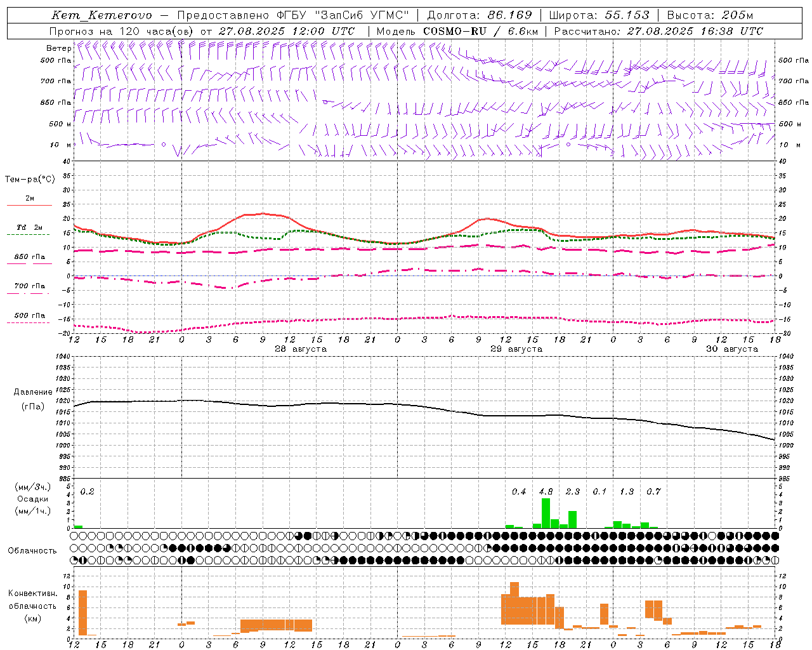This screenshot has width=812, height=650.
Task: Click the '(мм/3ч.)' precipitation unit label
Action: pyautogui.click(x=33, y=487)
